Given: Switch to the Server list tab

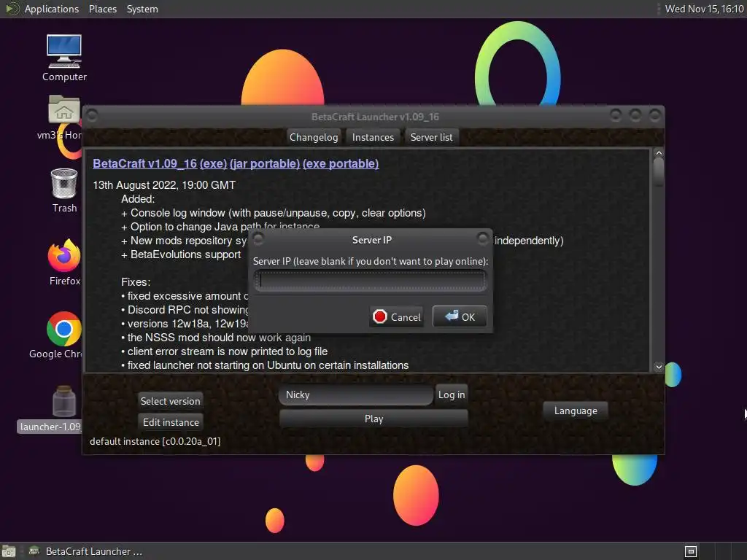Looking at the screenshot, I should click(432, 137).
